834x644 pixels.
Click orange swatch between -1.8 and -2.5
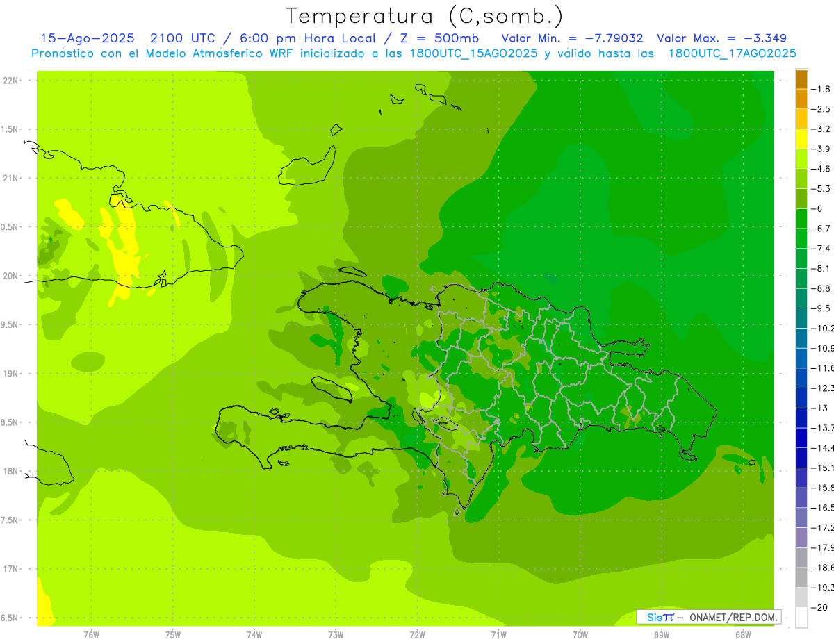[x=801, y=99]
